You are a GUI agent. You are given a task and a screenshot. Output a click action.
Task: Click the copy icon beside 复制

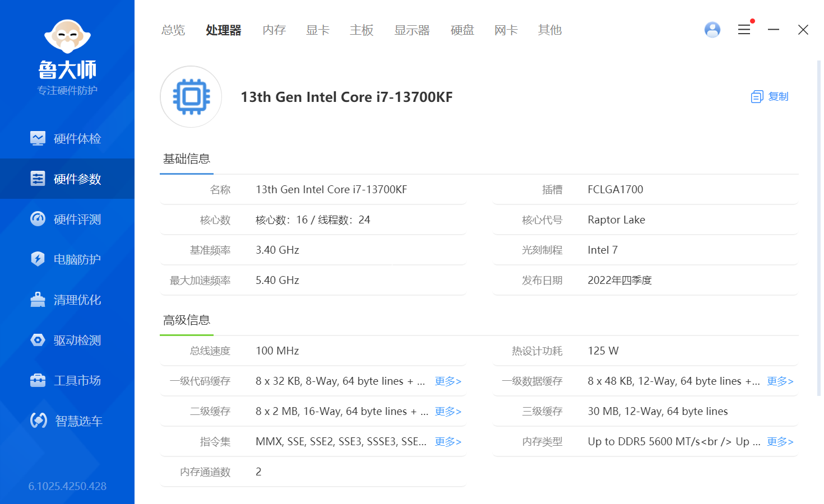pyautogui.click(x=757, y=97)
